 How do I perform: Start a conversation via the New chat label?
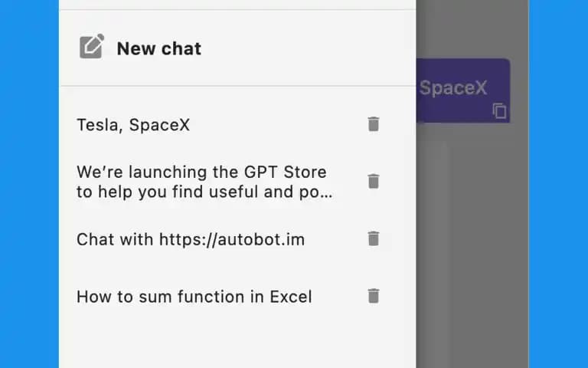point(159,48)
